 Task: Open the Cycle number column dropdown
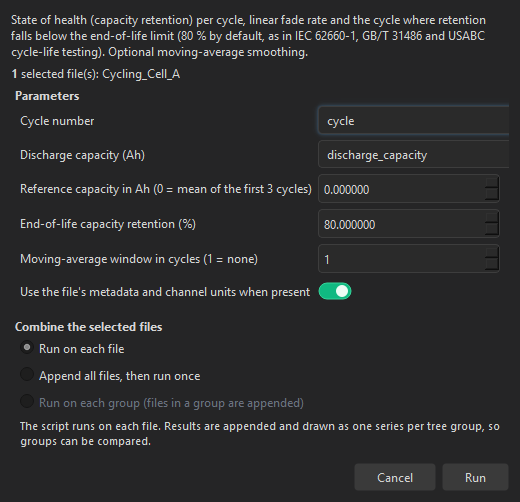414,121
